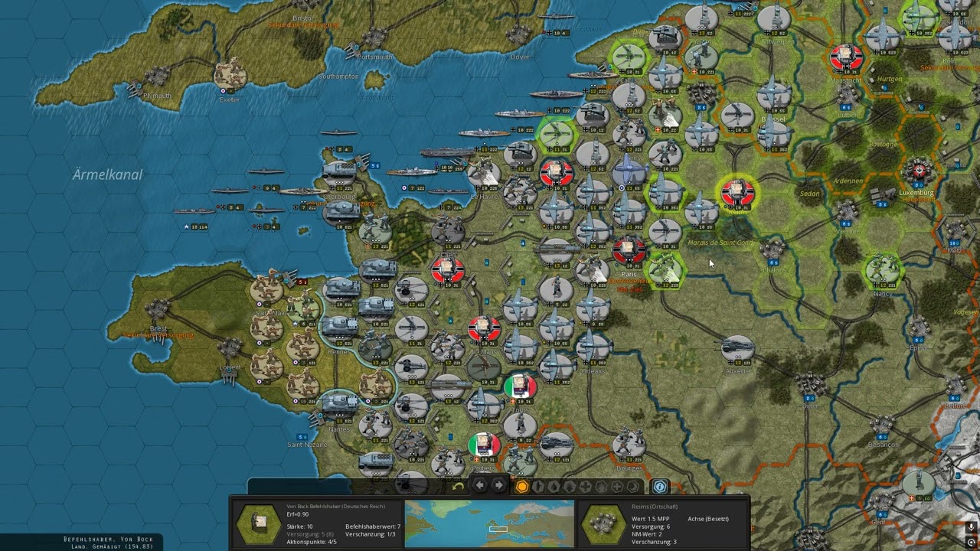Click the Verdun town hex

[x=847, y=212]
